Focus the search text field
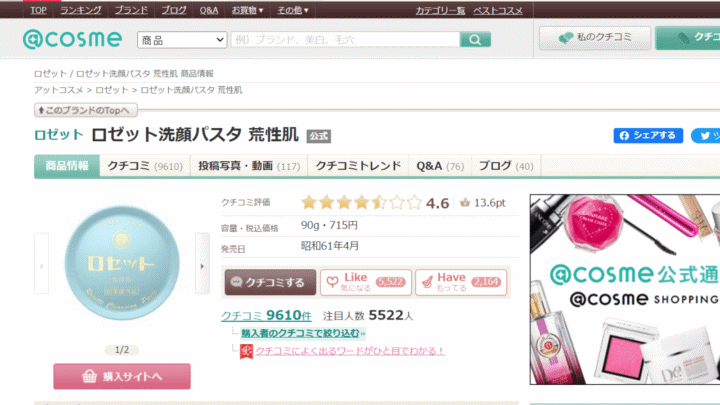This screenshot has height=405, width=720. (x=345, y=39)
